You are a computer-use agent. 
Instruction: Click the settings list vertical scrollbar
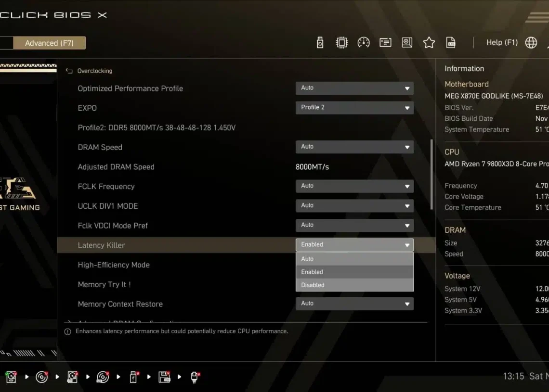click(x=431, y=175)
